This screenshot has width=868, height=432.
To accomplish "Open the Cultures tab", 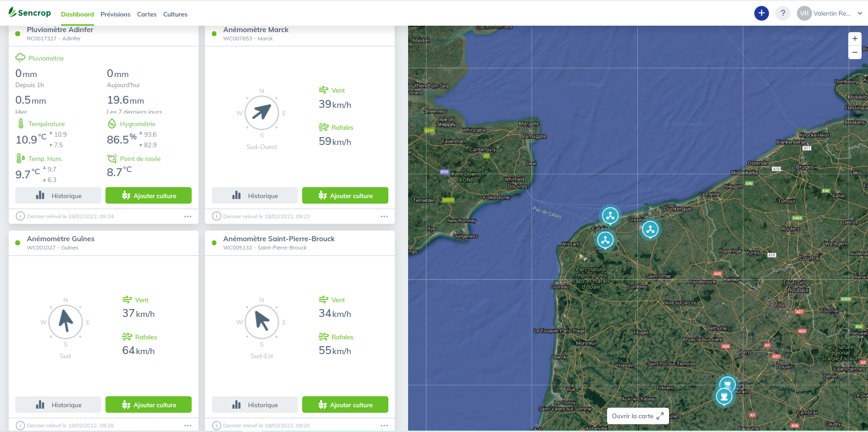I will click(175, 14).
